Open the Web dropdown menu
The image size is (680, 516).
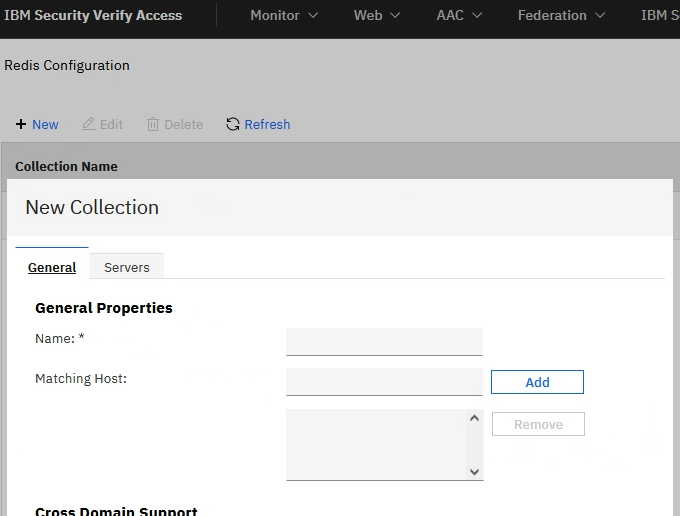pos(377,16)
